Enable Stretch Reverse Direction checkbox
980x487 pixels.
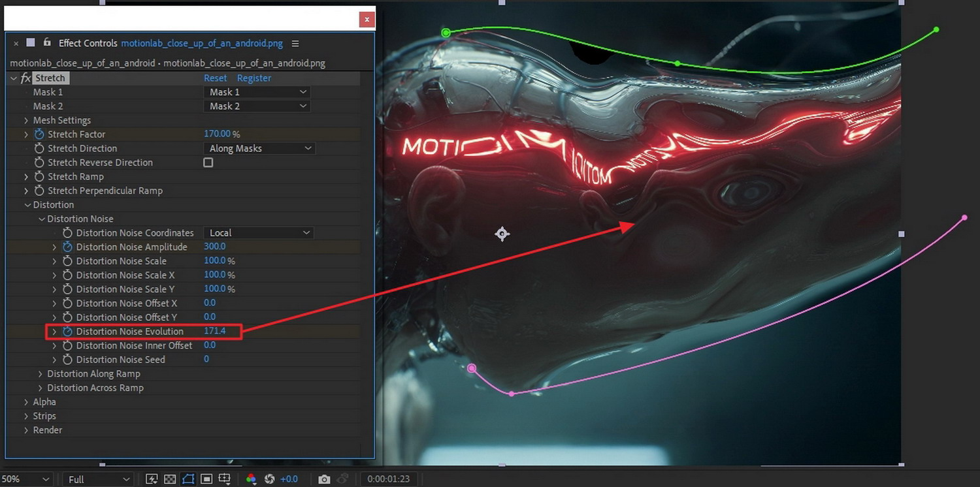208,163
